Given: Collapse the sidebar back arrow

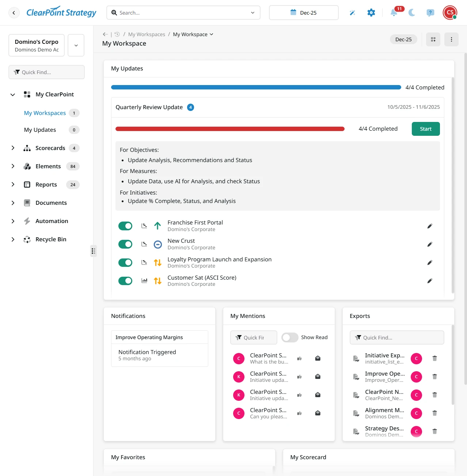Looking at the screenshot, I should [14, 13].
